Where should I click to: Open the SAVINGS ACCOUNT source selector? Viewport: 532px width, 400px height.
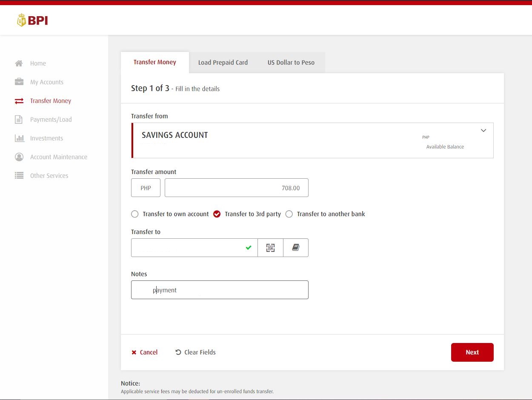coord(312,140)
